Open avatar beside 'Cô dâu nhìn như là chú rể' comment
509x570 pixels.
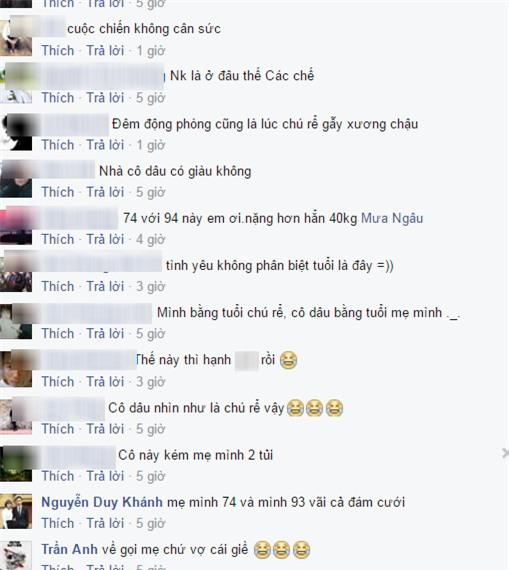coord(16,417)
